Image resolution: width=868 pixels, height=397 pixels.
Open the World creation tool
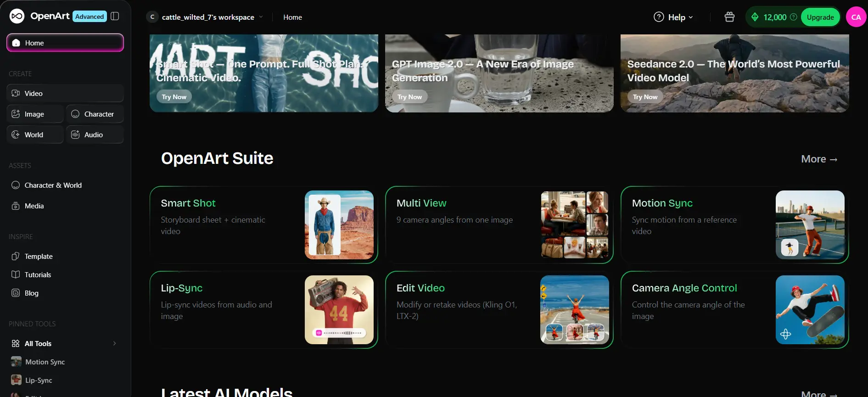[35, 134]
